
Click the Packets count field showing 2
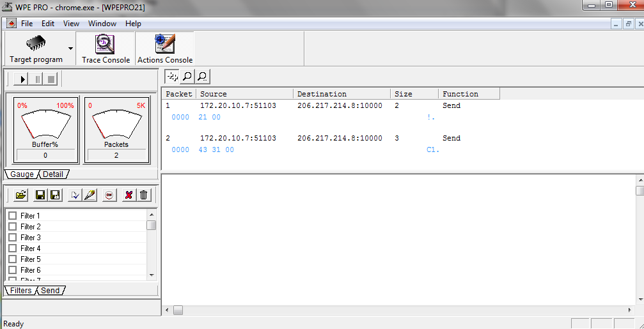pos(116,155)
